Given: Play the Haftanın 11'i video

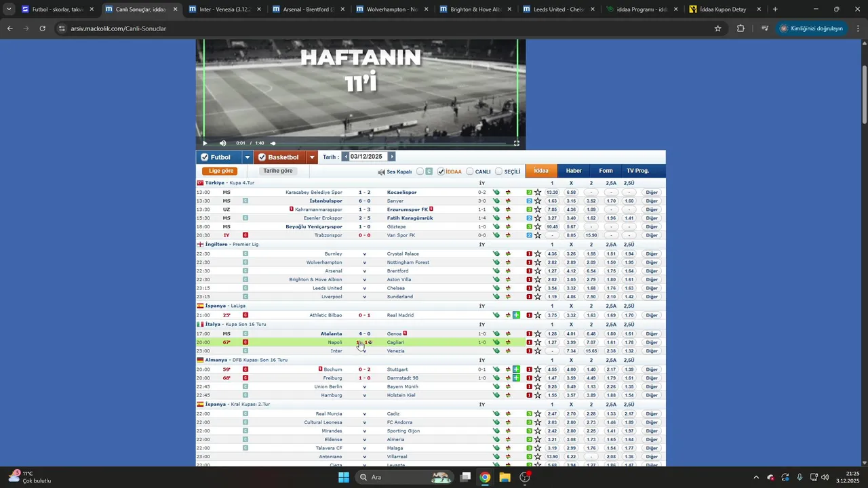Looking at the screenshot, I should click(x=205, y=143).
